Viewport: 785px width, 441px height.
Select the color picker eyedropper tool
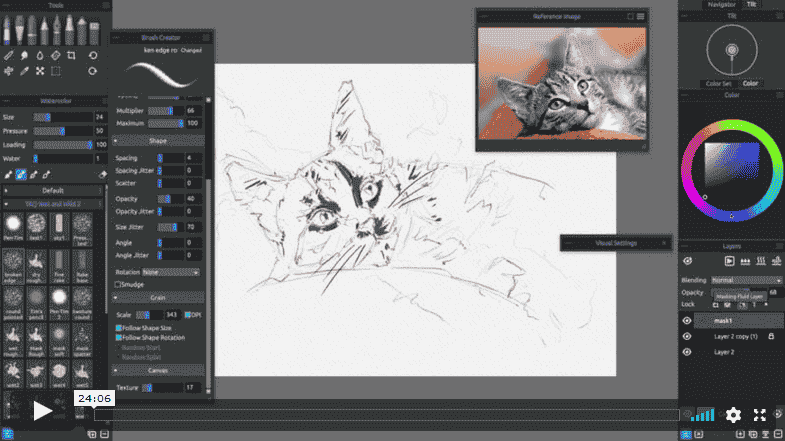coord(24,71)
